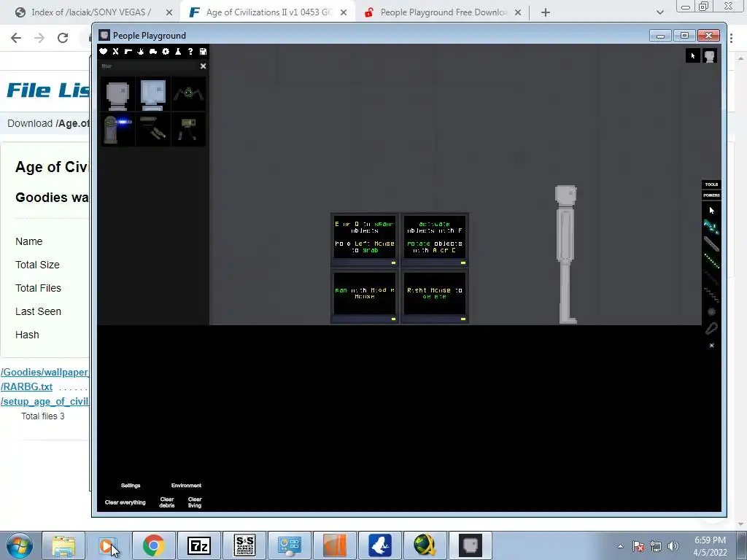Click the browser back arrow
Image resolution: width=747 pixels, height=560 pixels.
click(16, 38)
